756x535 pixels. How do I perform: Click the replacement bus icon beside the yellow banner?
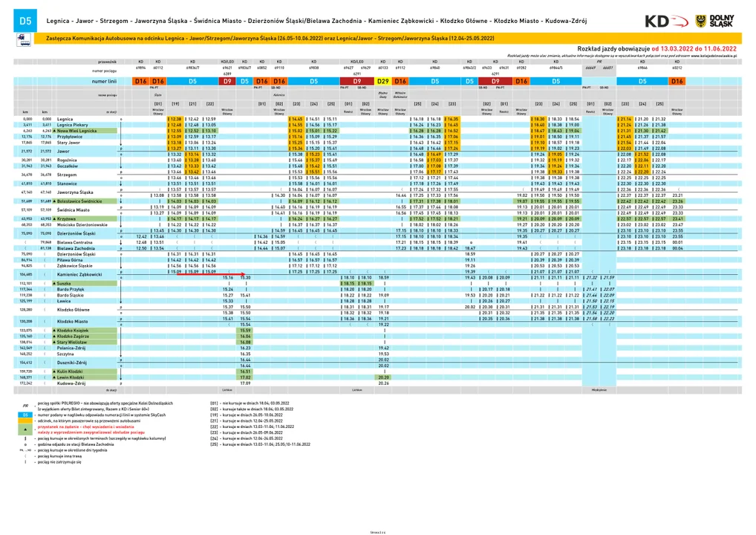(x=24, y=39)
